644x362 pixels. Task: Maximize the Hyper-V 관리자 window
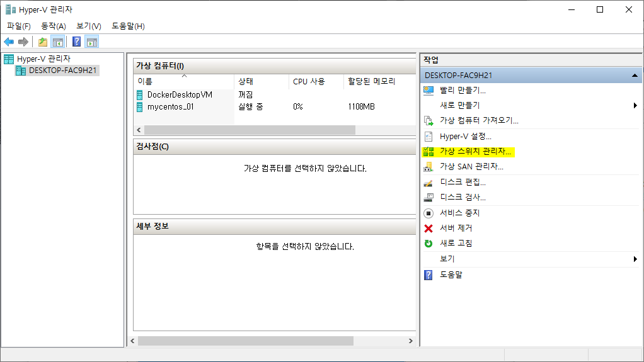pos(600,9)
